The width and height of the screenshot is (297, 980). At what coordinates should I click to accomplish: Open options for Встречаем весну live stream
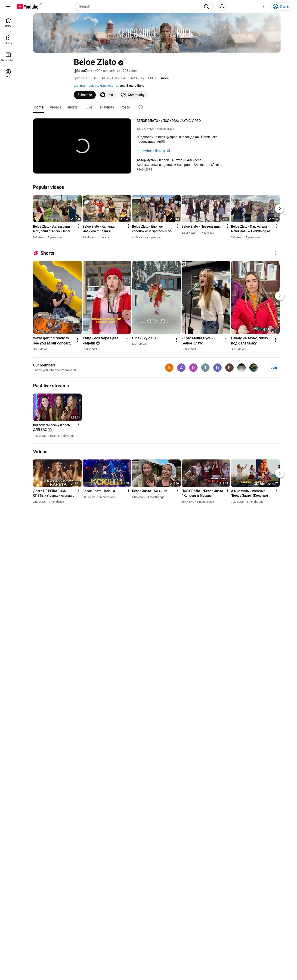coord(79,425)
